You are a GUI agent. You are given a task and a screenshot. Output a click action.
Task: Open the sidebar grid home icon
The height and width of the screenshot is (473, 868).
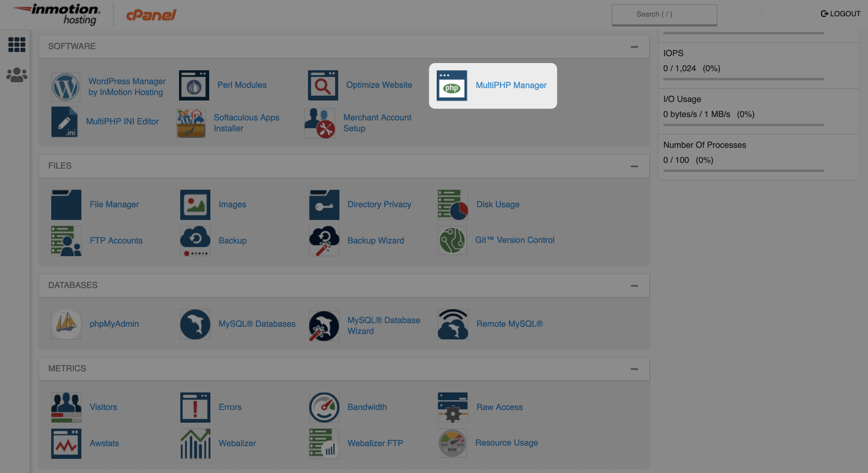pyautogui.click(x=17, y=45)
